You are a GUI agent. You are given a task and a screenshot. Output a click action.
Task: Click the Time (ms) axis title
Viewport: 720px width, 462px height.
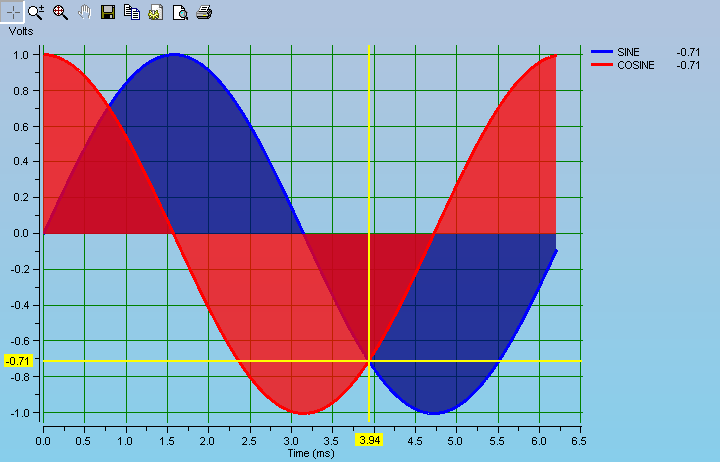tap(312, 453)
